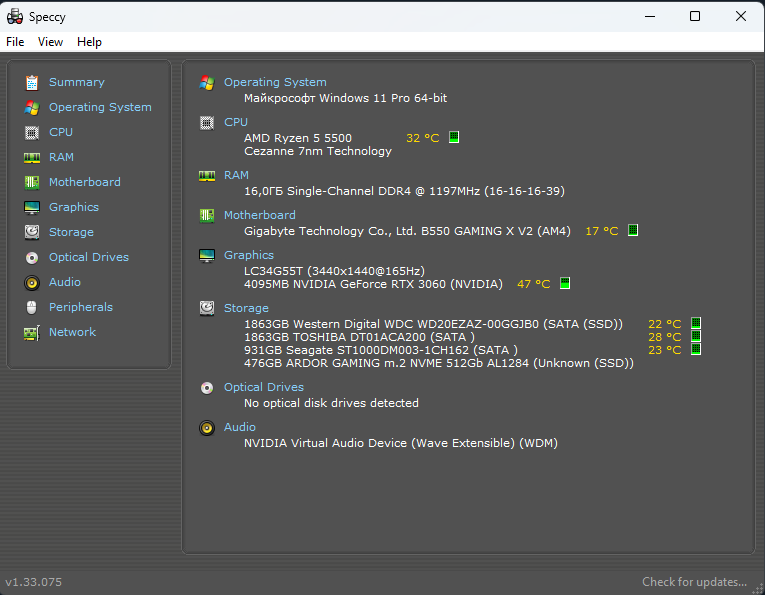This screenshot has height=595, width=765.
Task: Click the Summary clipboard icon in sidebar
Action: [x=32, y=82]
